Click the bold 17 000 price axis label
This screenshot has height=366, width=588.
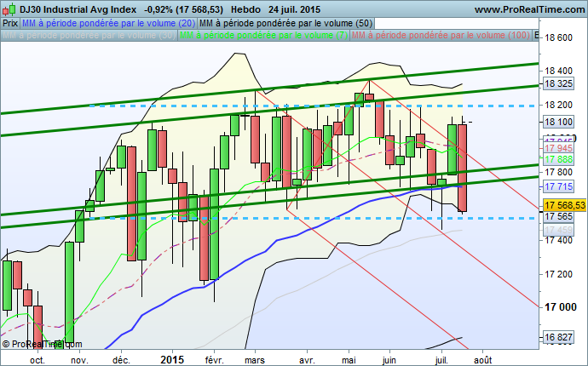560,307
